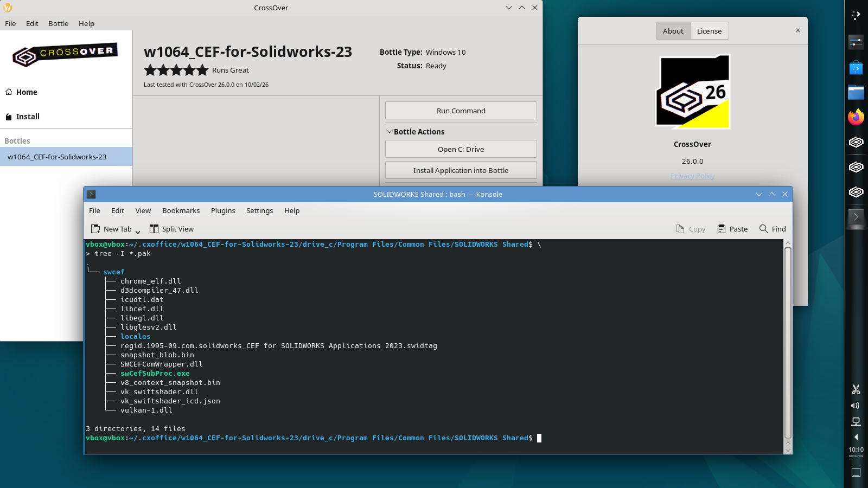
Task: Open the KDE application launcher in the panel
Action: pyautogui.click(x=856, y=16)
